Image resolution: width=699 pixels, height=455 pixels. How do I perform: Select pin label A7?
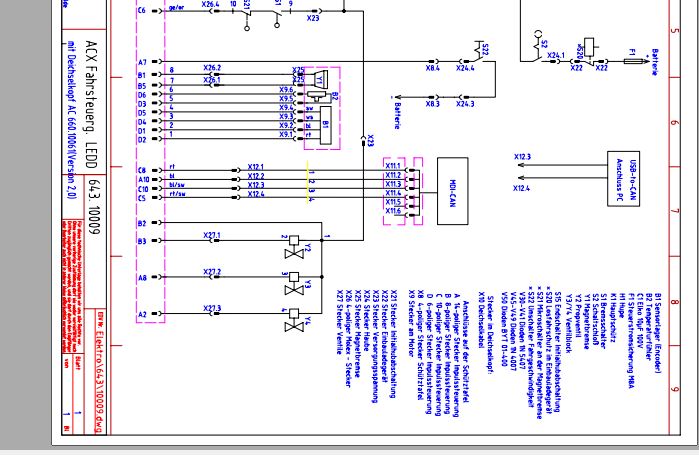click(x=142, y=63)
